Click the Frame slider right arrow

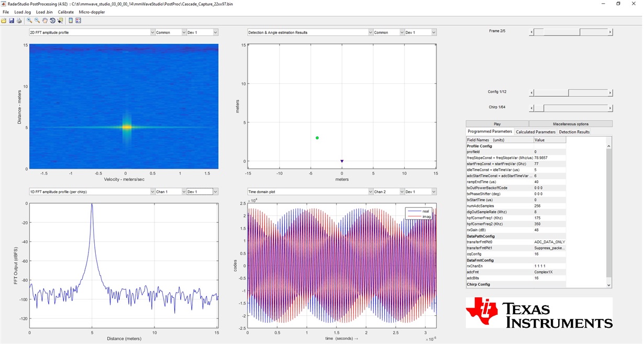pos(610,32)
